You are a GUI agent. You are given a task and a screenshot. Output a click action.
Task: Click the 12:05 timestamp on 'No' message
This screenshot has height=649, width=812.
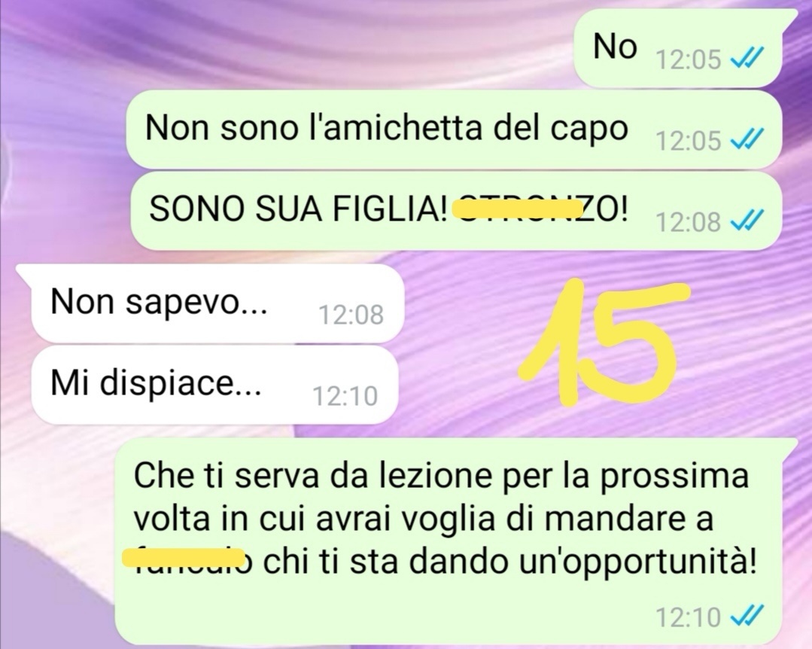[689, 59]
